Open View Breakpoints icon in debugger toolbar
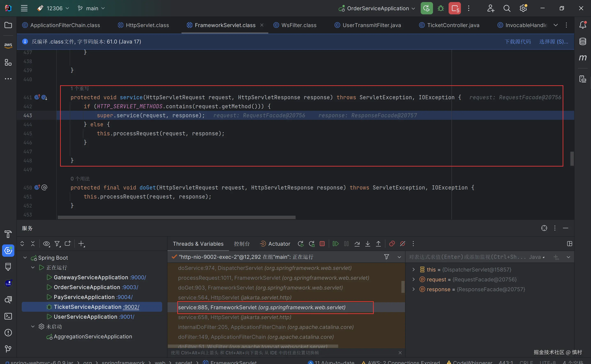 click(x=392, y=244)
